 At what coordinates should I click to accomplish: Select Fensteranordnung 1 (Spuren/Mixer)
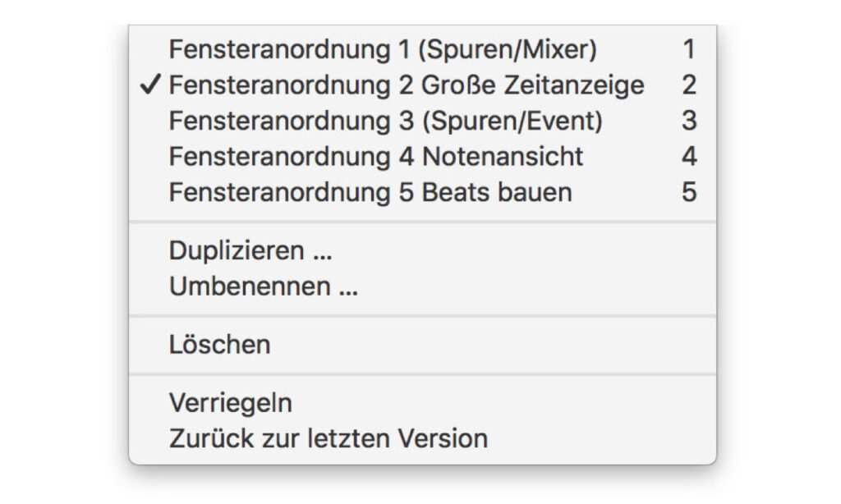point(423,49)
